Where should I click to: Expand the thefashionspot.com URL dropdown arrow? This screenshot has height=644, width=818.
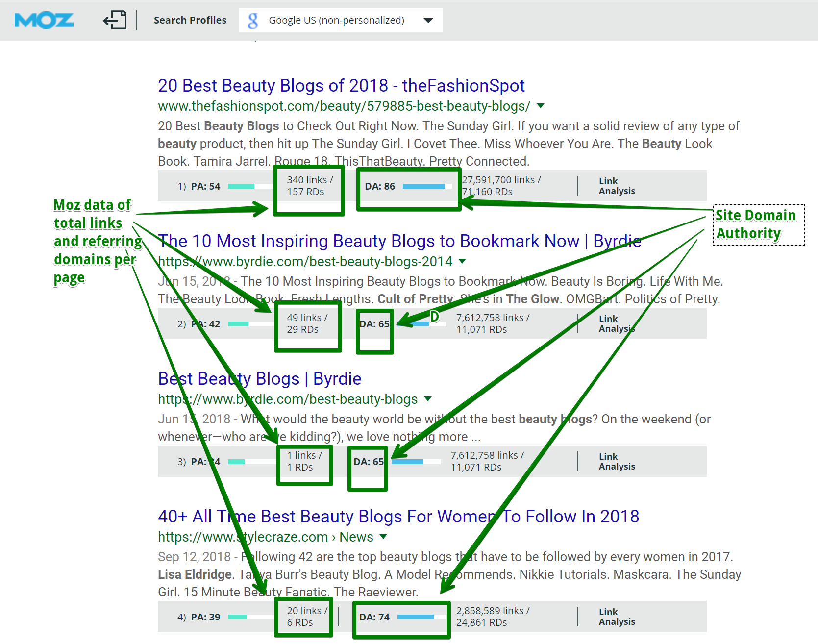click(541, 106)
